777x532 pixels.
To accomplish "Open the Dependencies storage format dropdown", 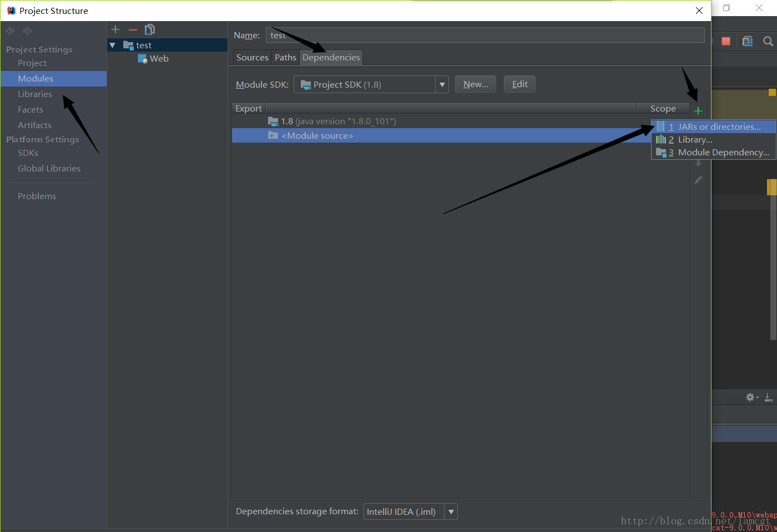I will click(410, 511).
